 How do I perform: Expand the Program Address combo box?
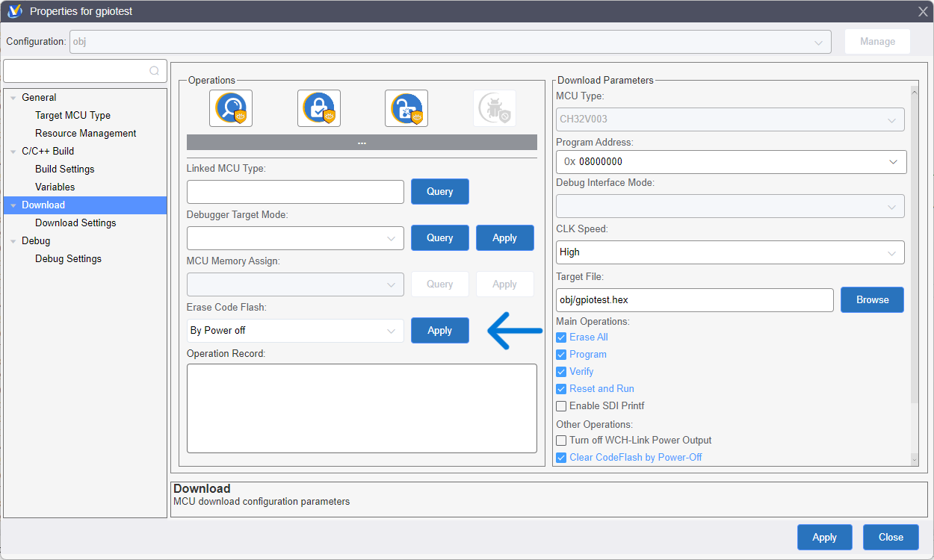click(893, 162)
